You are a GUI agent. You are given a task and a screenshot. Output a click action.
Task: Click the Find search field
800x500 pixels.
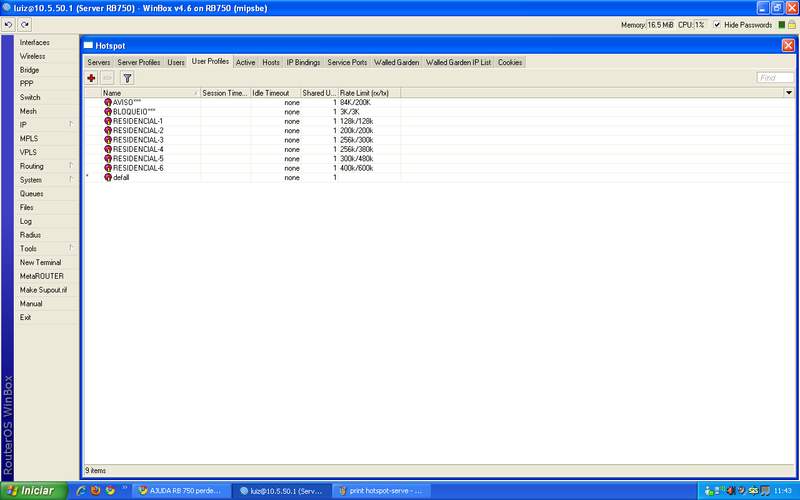[x=775, y=78]
